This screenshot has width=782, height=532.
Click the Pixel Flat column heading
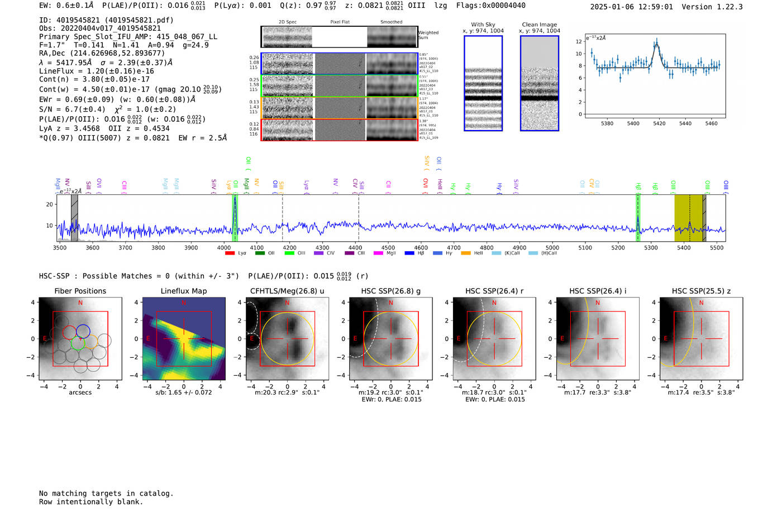click(x=340, y=22)
